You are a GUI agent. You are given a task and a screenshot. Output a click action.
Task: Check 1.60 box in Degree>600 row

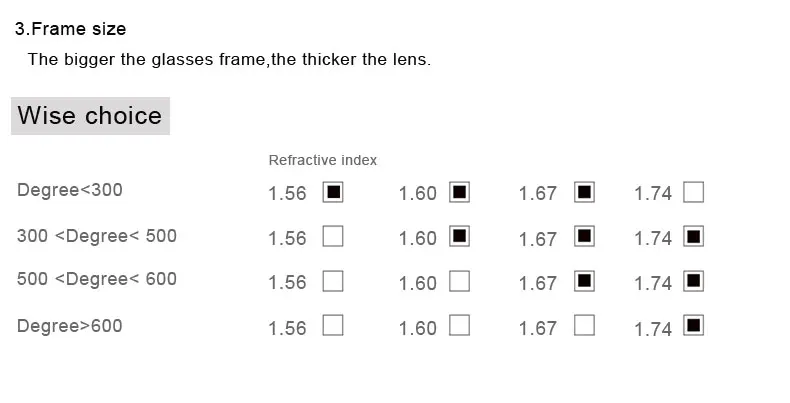[459, 325]
